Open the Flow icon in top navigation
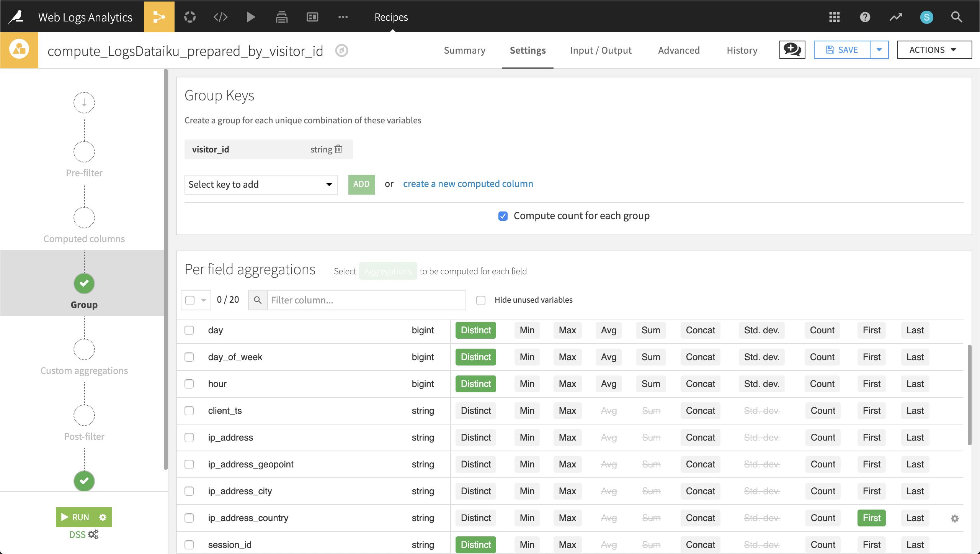This screenshot has width=980, height=554. (159, 17)
